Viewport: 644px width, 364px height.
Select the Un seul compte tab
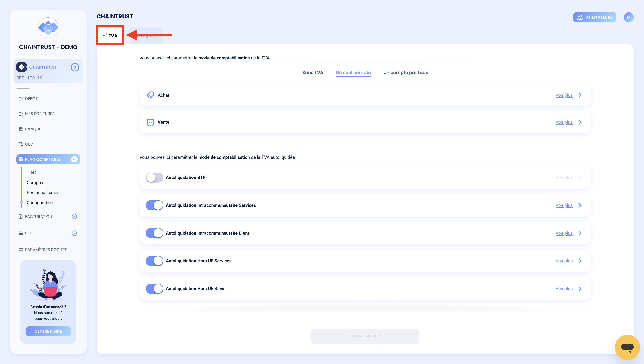[353, 73]
